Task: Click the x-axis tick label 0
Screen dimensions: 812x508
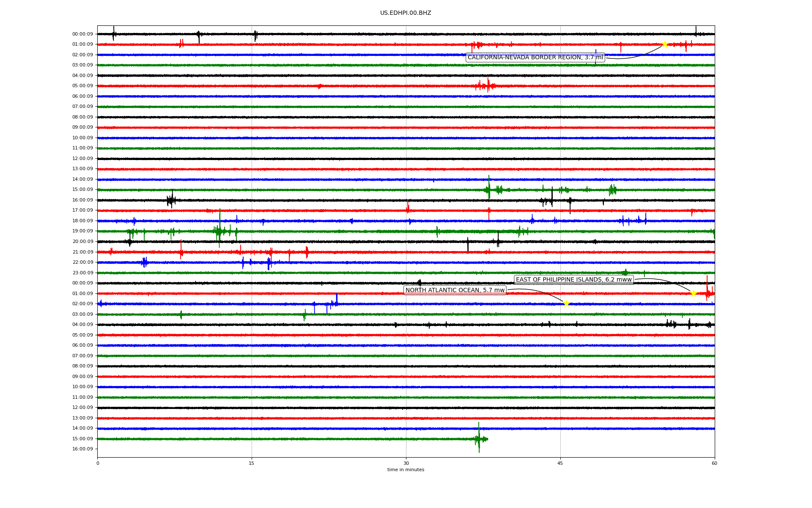Action: [98, 463]
